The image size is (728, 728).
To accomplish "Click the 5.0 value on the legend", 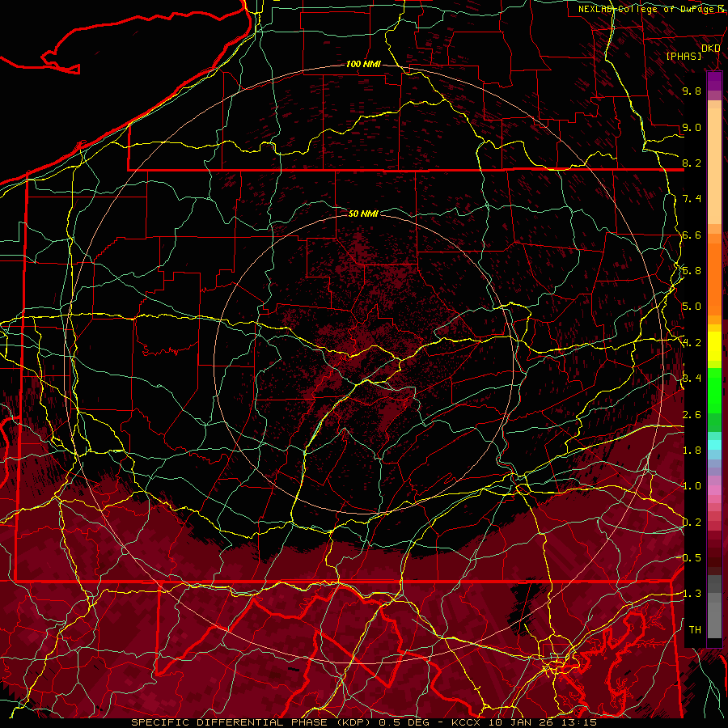I will pyautogui.click(x=692, y=307).
